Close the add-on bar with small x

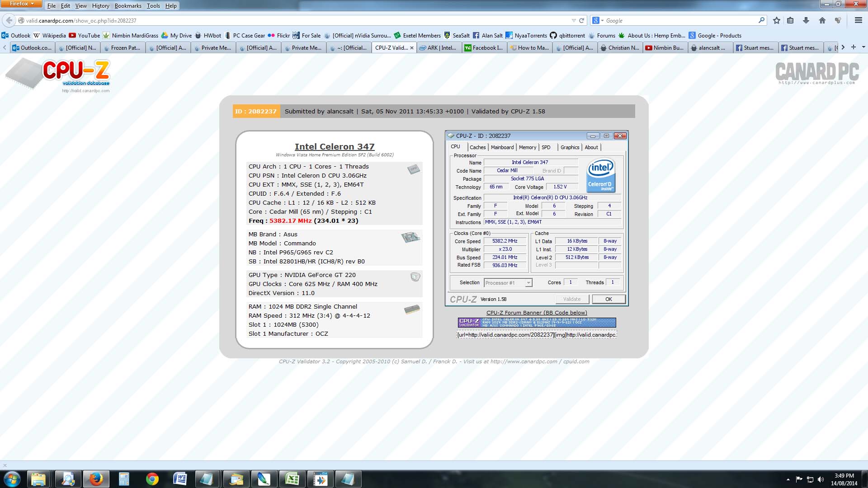(5, 465)
